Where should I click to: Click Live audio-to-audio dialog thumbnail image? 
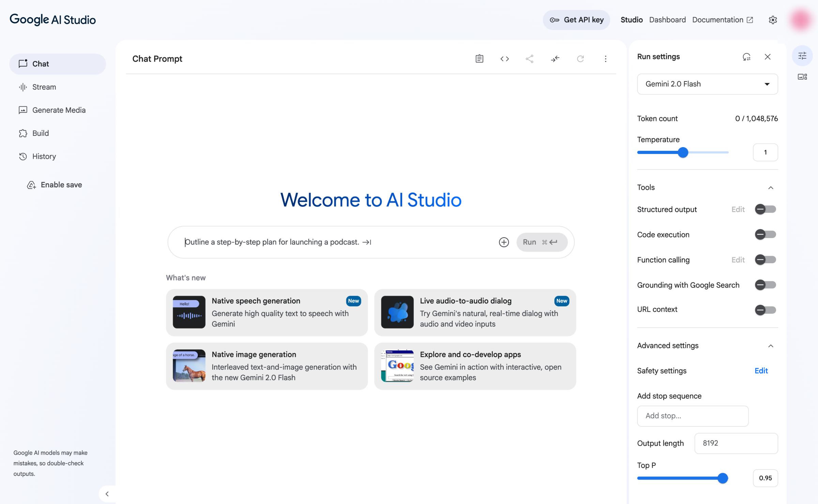tap(397, 312)
